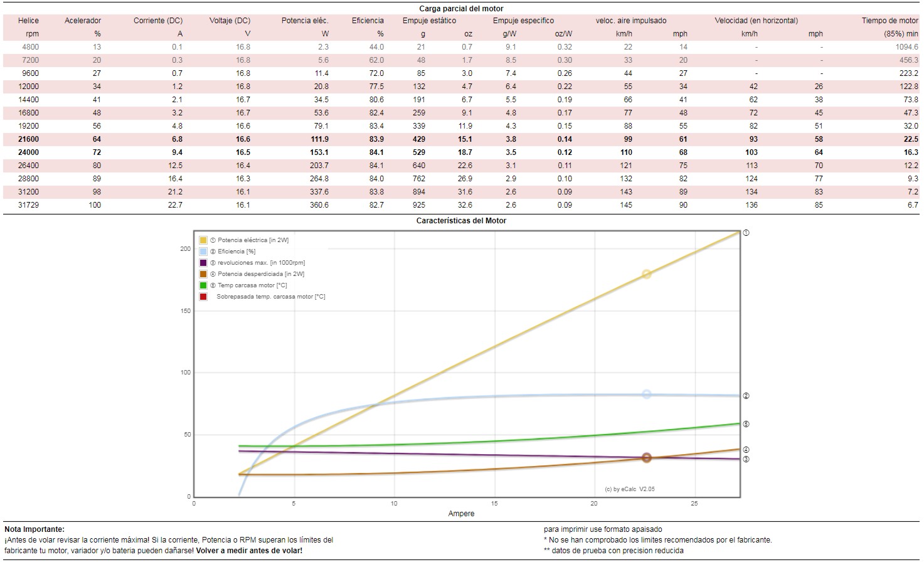This screenshot has width=924, height=562.
Task: Click the green Temp carcasa motor swatch
Action: click(203, 285)
